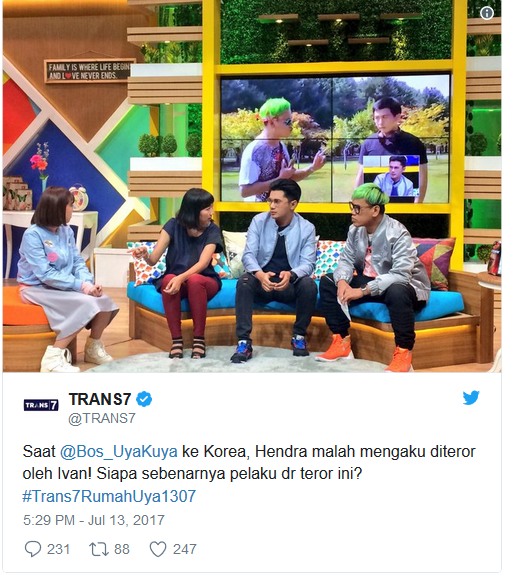Click the Family sign in the photo

click(x=89, y=71)
